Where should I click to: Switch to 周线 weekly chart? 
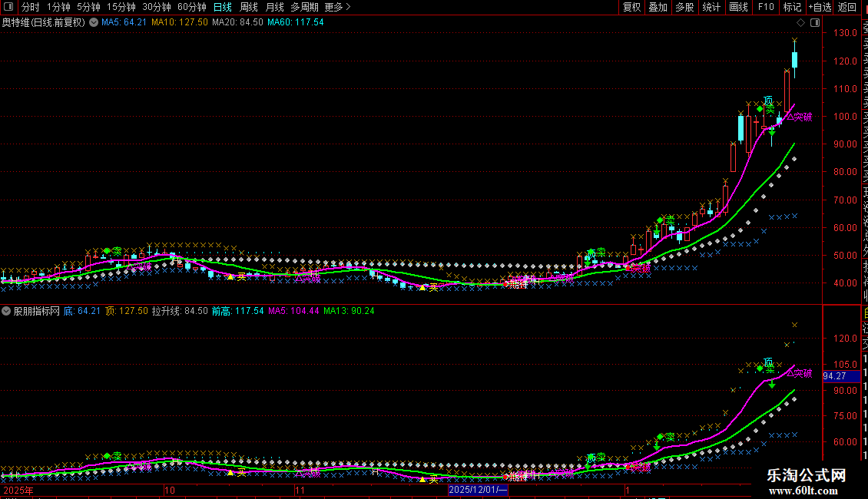[249, 7]
